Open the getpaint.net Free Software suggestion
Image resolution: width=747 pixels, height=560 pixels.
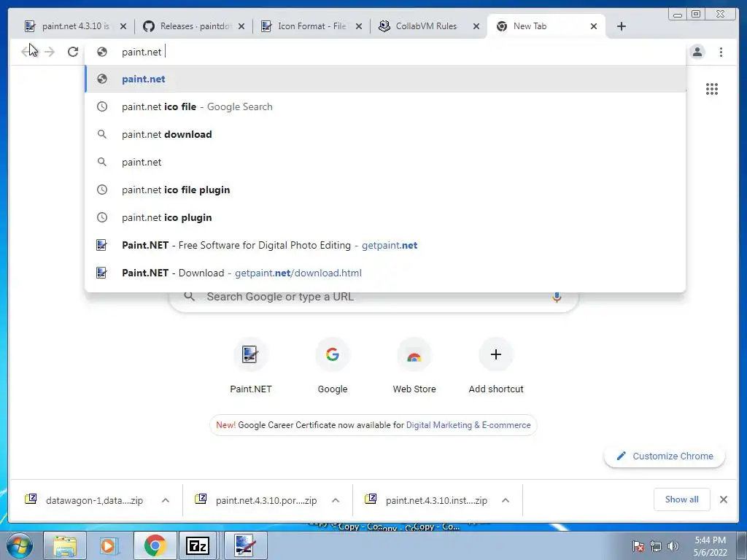click(385, 245)
